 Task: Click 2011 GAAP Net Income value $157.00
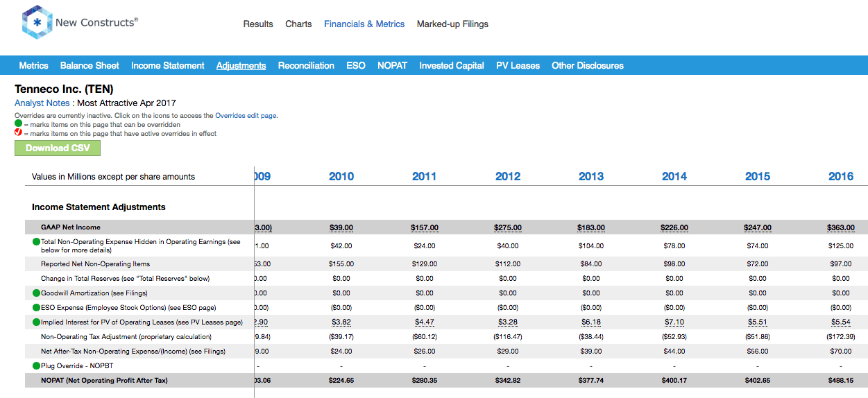tap(425, 227)
